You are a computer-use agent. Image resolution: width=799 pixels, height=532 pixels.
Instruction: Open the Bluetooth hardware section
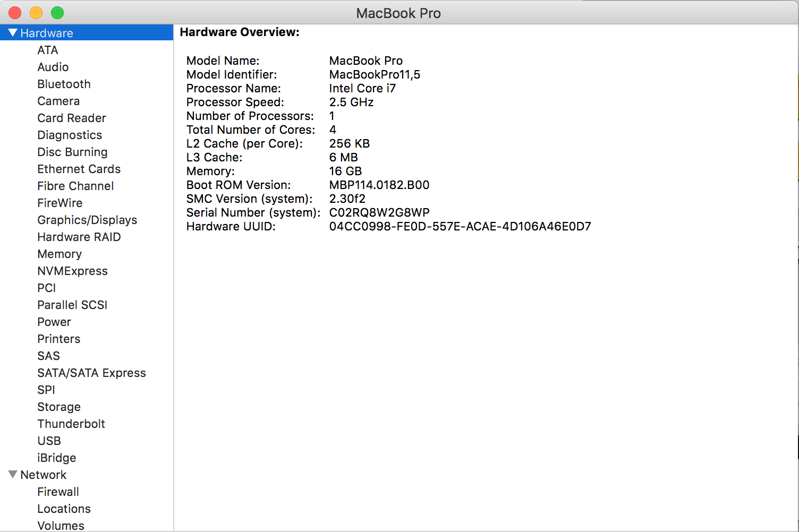[x=64, y=84]
